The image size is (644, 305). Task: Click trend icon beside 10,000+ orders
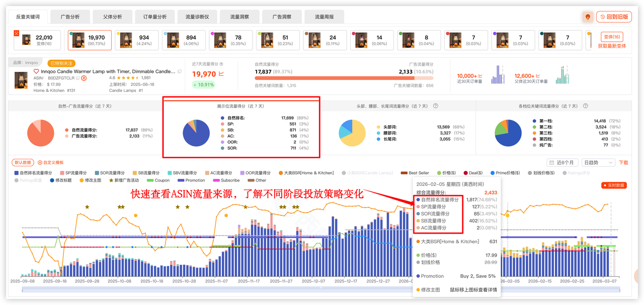coord(480,75)
